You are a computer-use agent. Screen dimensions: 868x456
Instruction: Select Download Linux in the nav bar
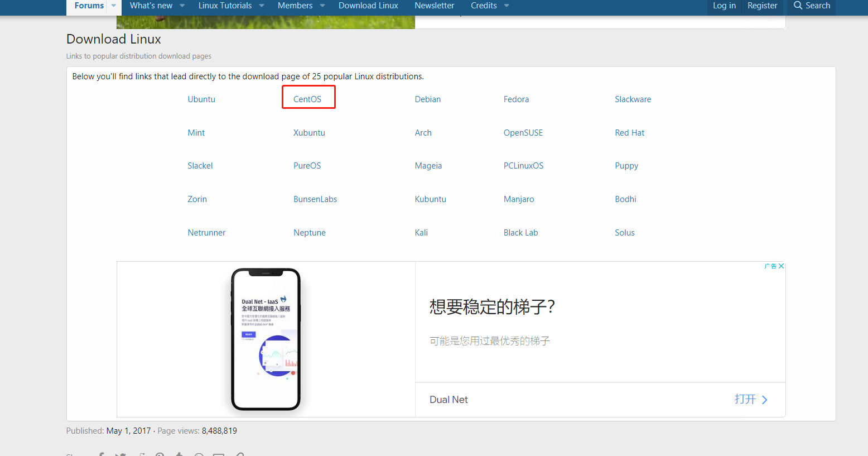point(368,6)
